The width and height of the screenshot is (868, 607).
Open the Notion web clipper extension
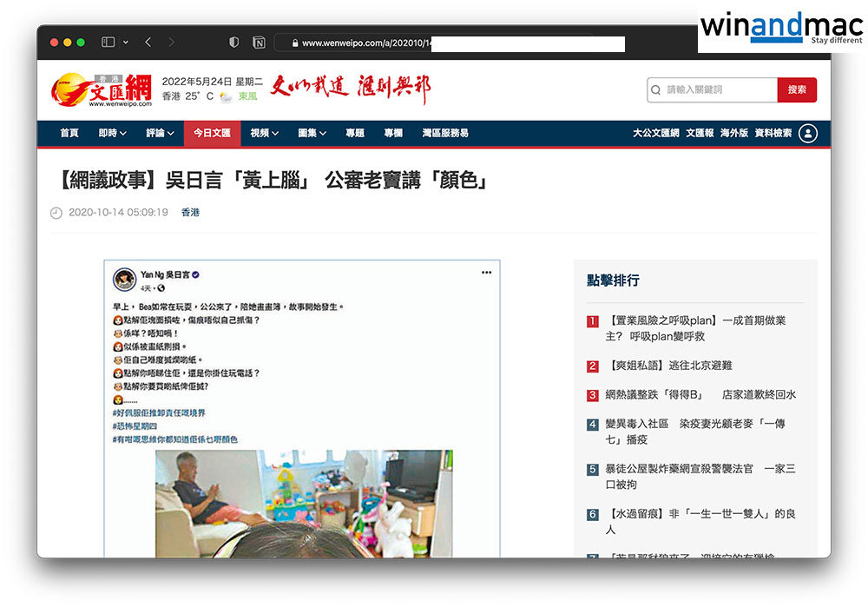259,42
